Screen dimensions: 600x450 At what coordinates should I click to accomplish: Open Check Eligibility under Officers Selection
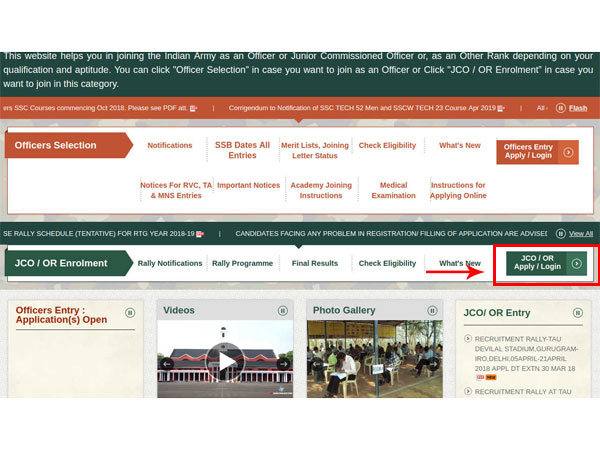tap(387, 145)
